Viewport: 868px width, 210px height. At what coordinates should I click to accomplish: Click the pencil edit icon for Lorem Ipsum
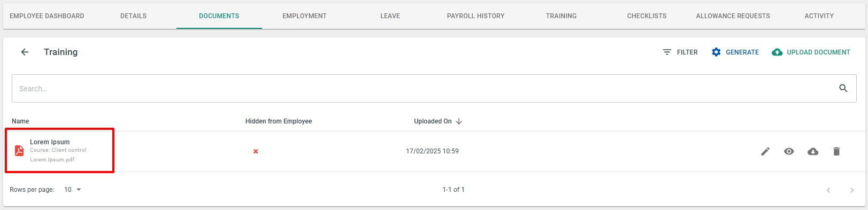tap(765, 151)
